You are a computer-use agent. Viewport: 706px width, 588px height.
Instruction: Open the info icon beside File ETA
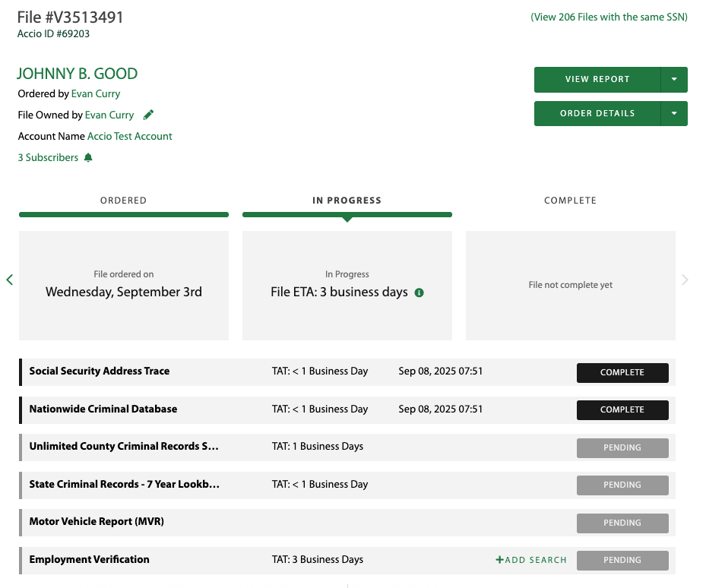419,292
